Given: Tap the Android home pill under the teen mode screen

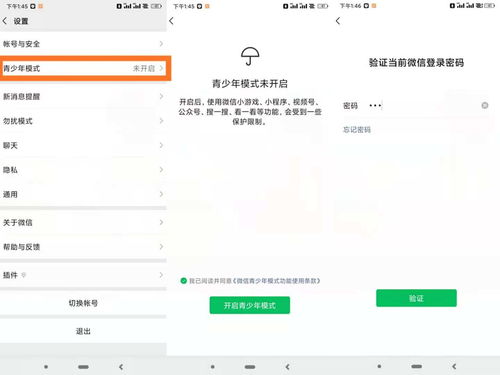Looking at the screenshot, I should point(250,367).
